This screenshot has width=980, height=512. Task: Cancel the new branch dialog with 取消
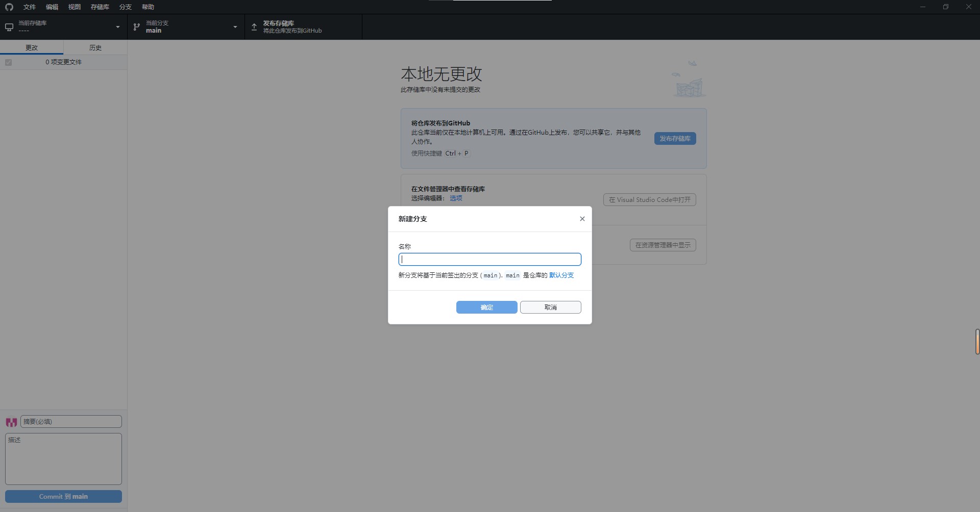[550, 308]
